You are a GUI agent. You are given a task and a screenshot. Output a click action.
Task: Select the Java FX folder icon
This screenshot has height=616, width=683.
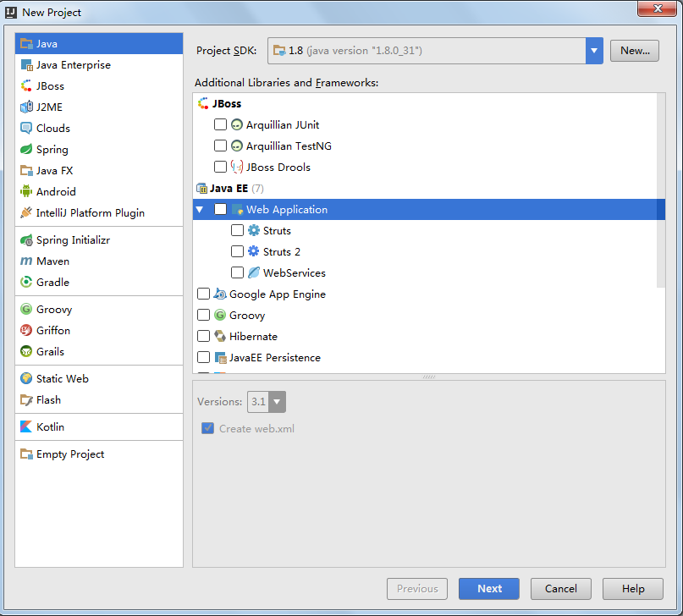[26, 171]
